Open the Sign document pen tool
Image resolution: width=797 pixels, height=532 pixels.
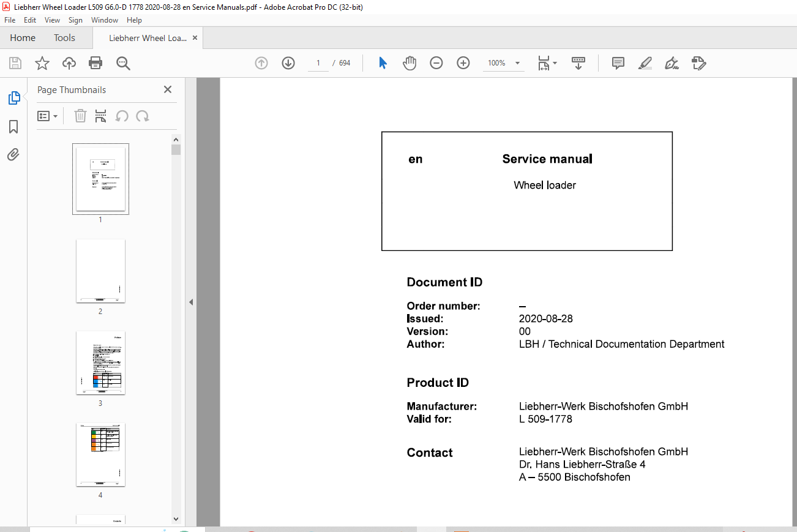(x=672, y=63)
